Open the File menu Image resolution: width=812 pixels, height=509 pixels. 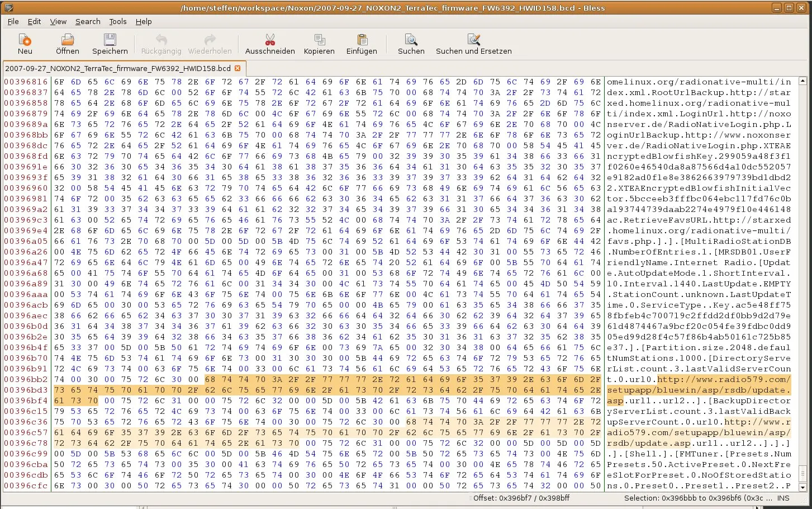[13, 21]
